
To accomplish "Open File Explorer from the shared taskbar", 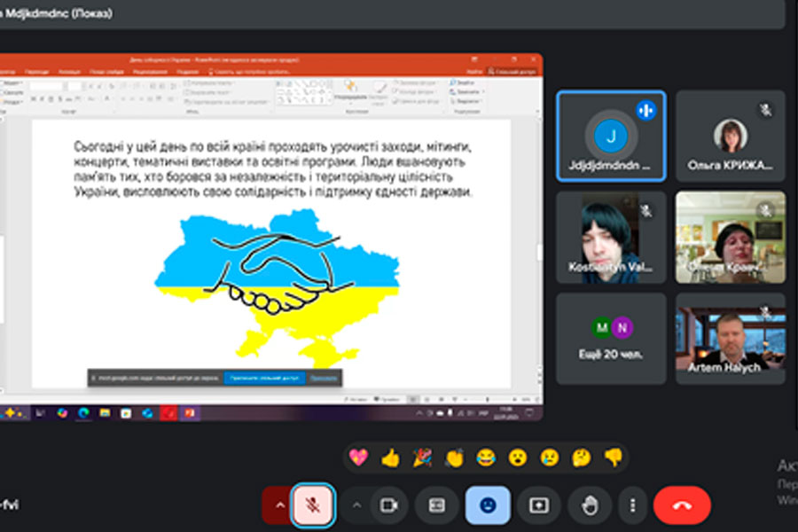I will click(x=105, y=413).
